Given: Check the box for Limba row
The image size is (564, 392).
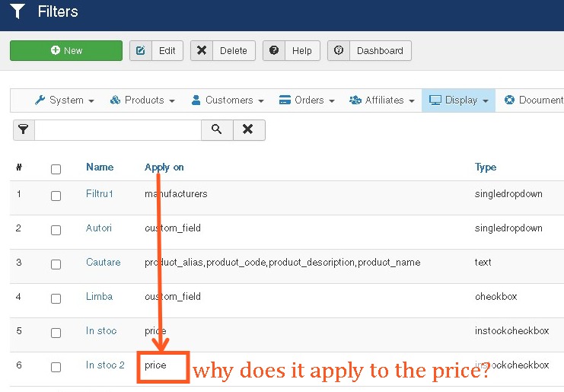Looking at the screenshot, I should (x=56, y=298).
